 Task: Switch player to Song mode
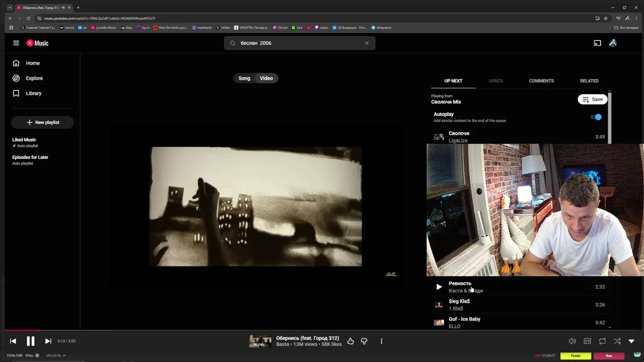click(244, 78)
